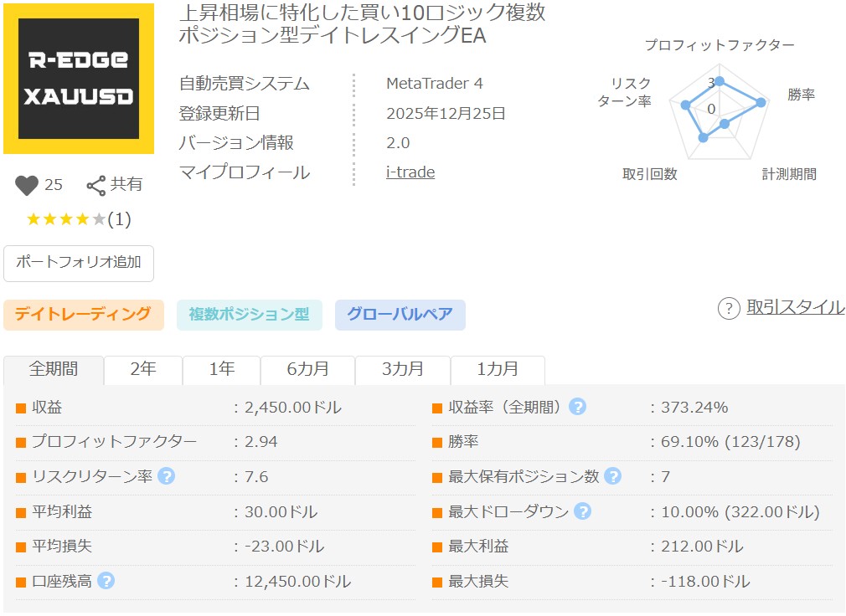Show the 3カ月 period tab

pos(403,369)
